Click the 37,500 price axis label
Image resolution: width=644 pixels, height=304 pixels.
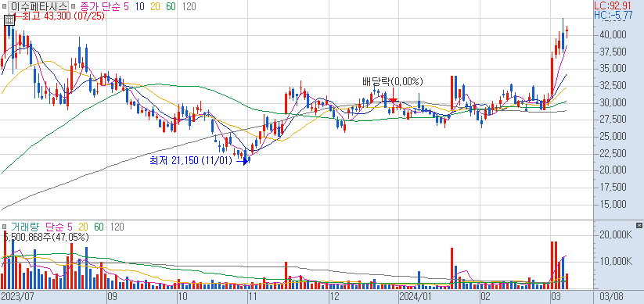[613, 52]
